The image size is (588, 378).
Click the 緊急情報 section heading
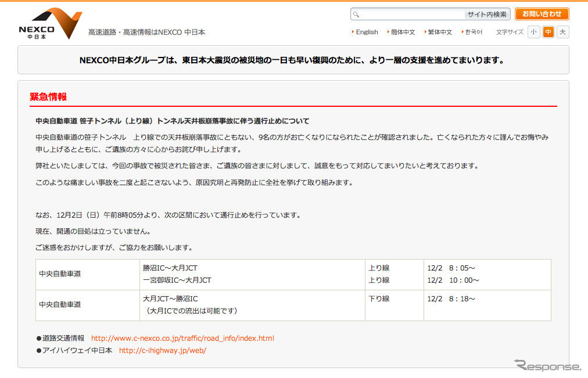[48, 97]
